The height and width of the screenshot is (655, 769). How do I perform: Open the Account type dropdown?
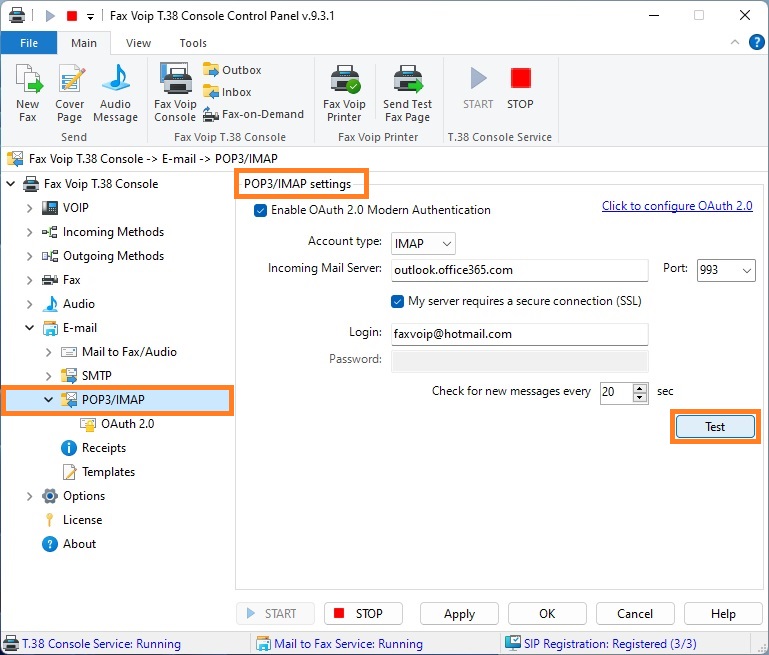423,244
